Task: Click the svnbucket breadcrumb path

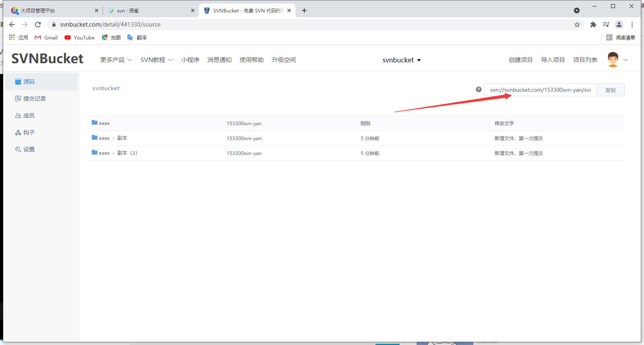Action: [106, 88]
